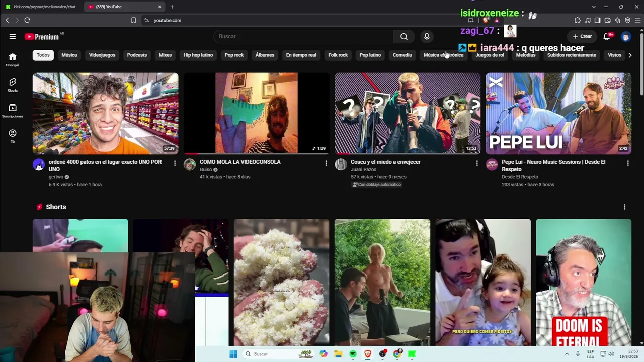Open the browser music playlist icon

click(x=588, y=20)
